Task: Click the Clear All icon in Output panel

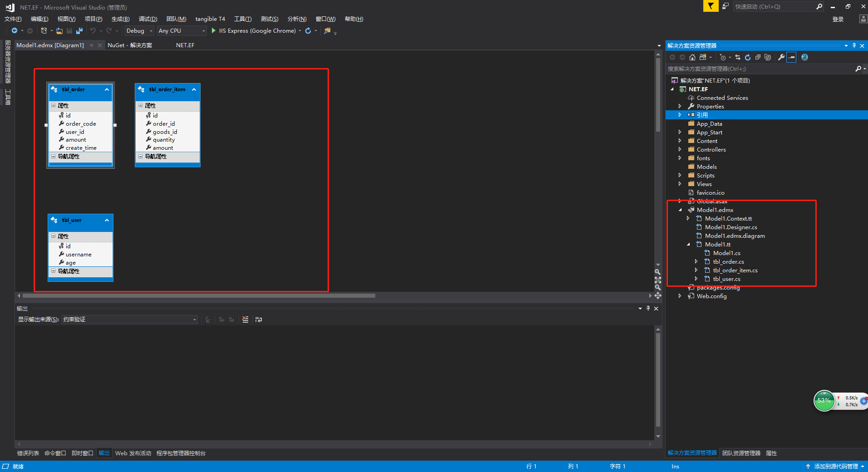Action: click(245, 320)
